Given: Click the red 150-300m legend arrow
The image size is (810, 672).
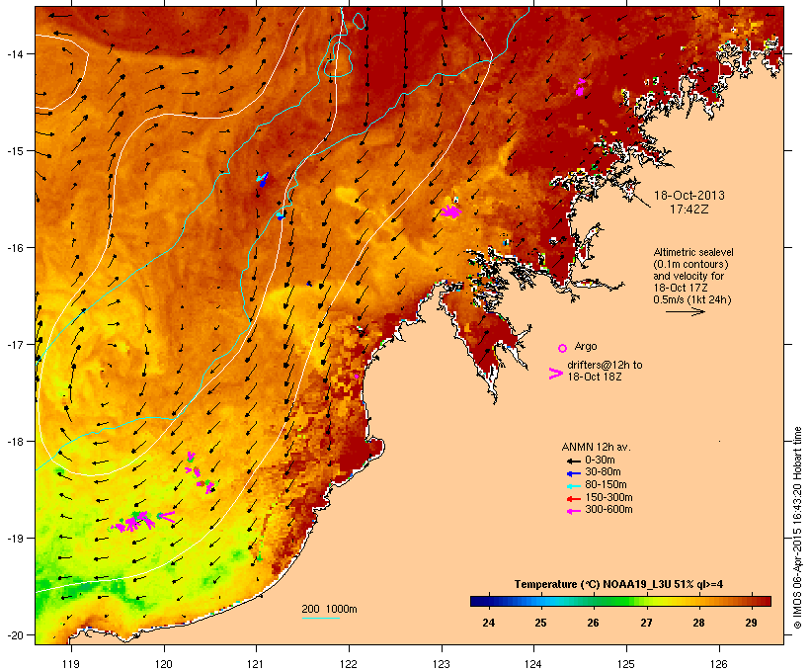Looking at the screenshot, I should pos(573,498).
